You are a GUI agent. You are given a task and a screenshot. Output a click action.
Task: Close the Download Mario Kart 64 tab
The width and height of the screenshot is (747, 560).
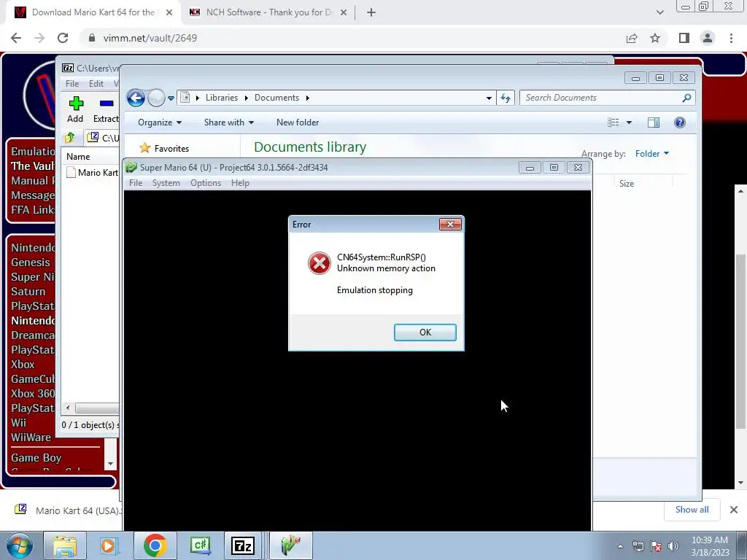click(169, 12)
